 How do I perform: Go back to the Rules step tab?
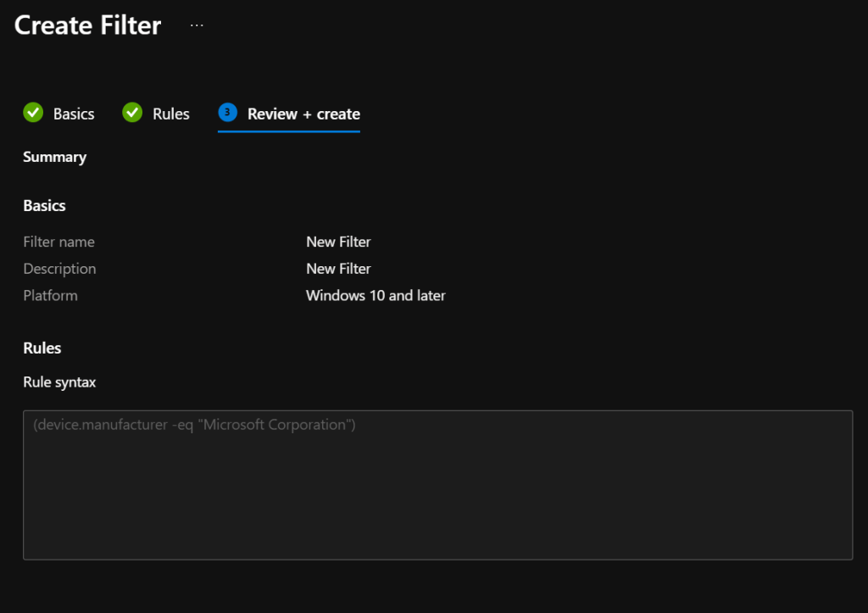[170, 114]
